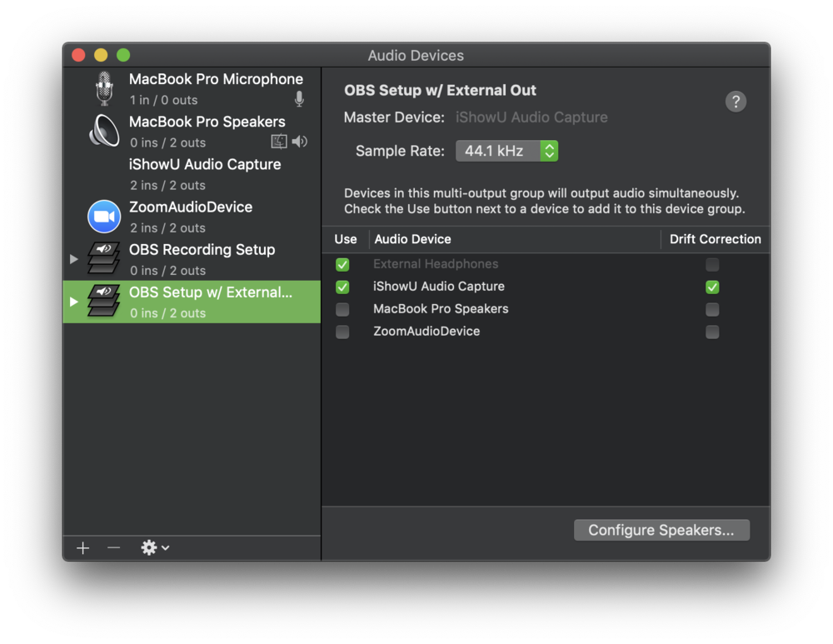Click MacBook Pro Speakers in the device table
The width and height of the screenshot is (833, 644).
(x=441, y=309)
